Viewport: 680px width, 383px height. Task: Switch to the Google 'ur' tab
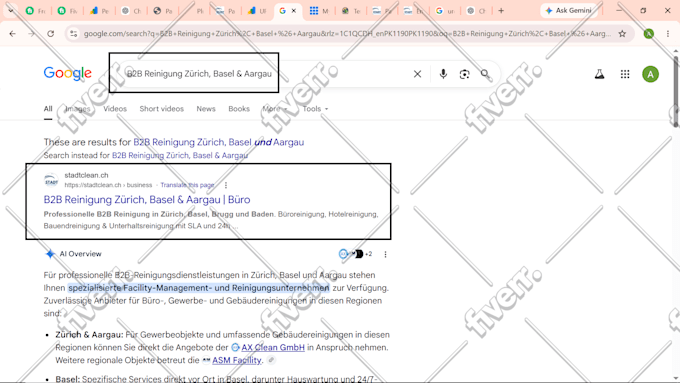tap(445, 11)
